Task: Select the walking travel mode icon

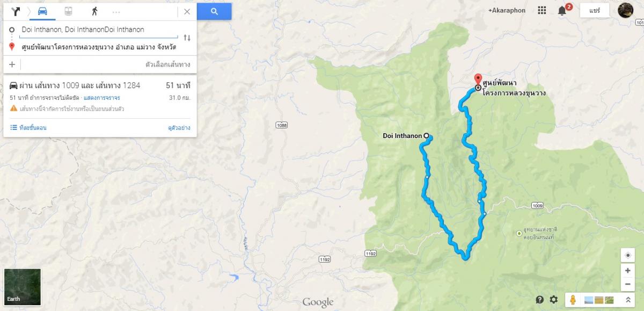Action: click(x=94, y=11)
